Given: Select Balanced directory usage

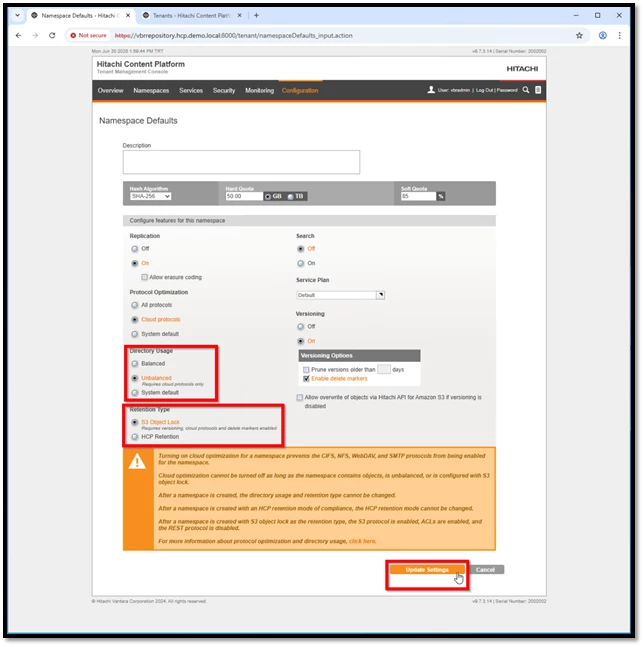Looking at the screenshot, I should click(x=134, y=364).
